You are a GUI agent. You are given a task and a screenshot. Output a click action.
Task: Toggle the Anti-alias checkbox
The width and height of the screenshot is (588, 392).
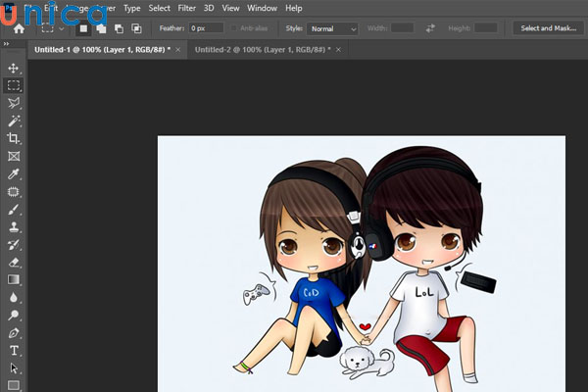(x=233, y=28)
